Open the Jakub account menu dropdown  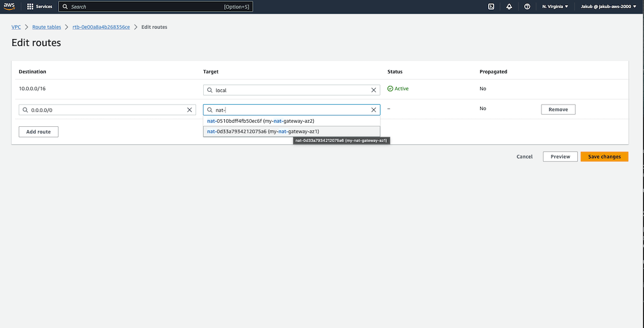[608, 6]
